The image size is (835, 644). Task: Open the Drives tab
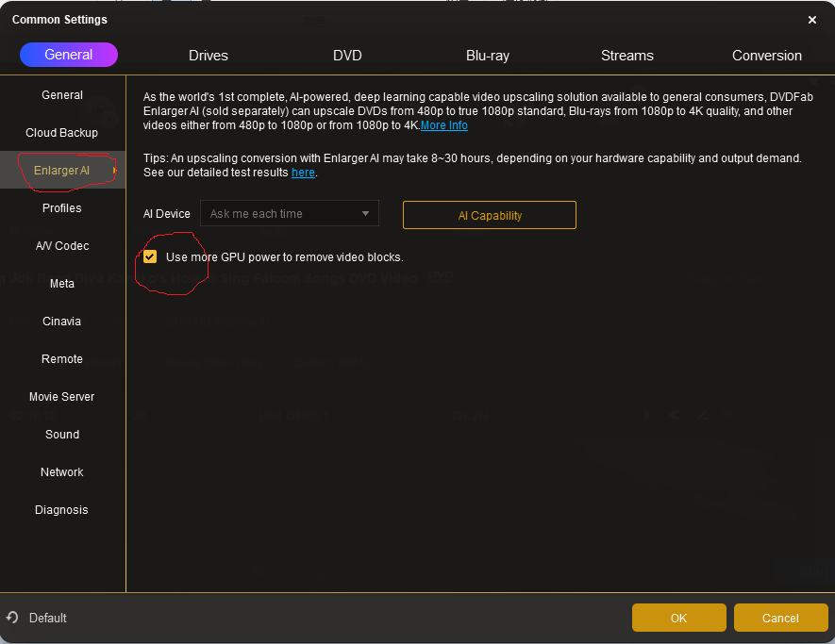click(209, 56)
